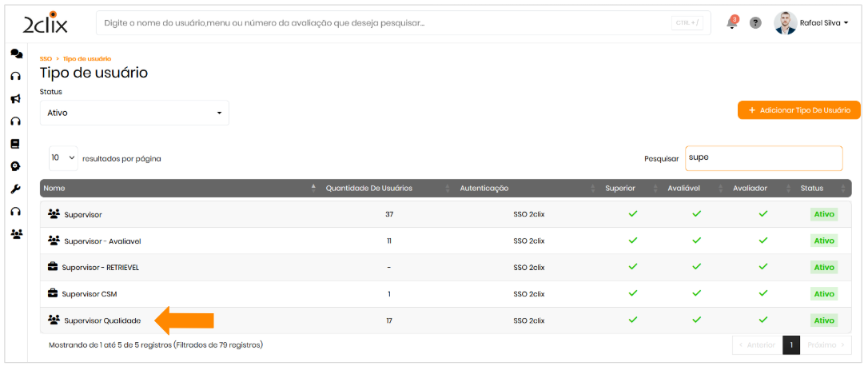
Task: Click the Pesquisar filter field
Action: pos(762,158)
